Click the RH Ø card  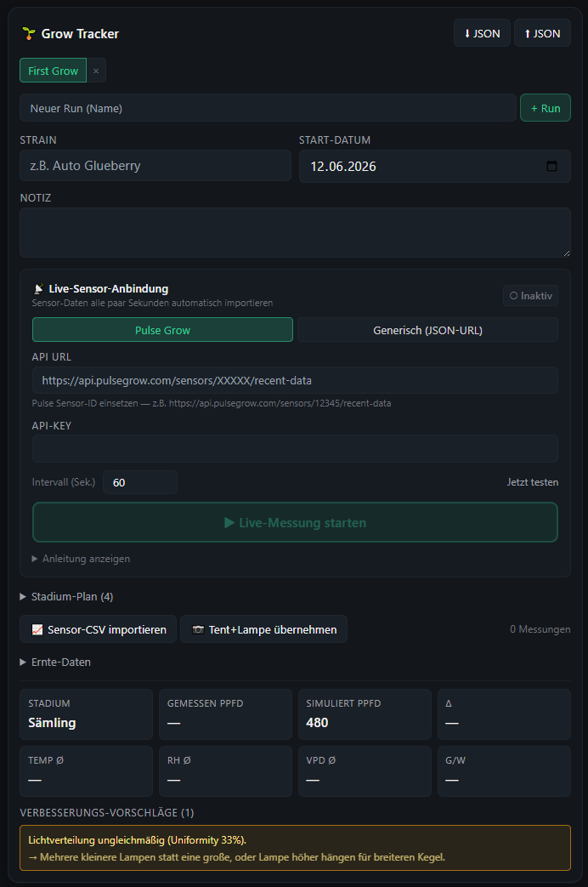tap(225, 771)
